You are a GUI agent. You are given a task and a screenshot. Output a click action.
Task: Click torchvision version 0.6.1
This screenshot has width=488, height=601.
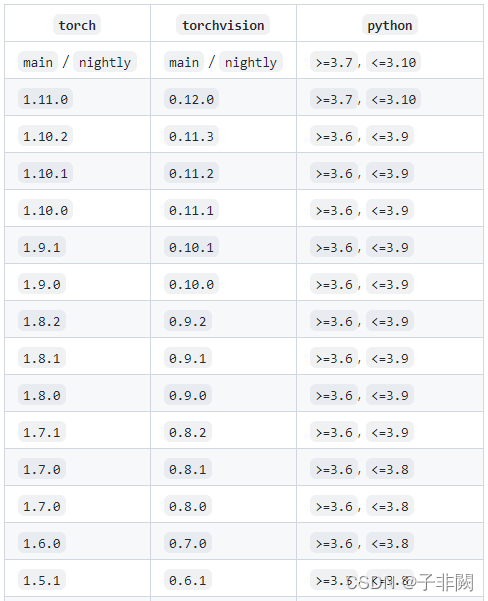188,580
